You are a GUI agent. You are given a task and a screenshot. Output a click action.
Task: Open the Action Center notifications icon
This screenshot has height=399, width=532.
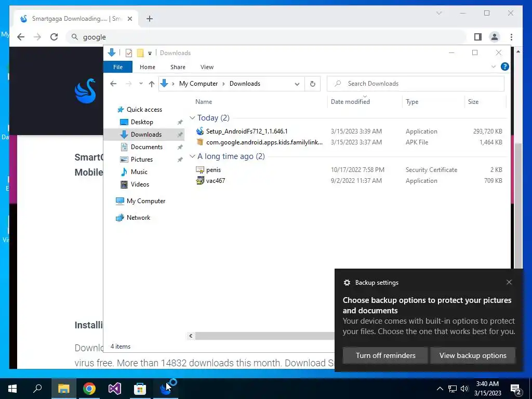point(516,389)
